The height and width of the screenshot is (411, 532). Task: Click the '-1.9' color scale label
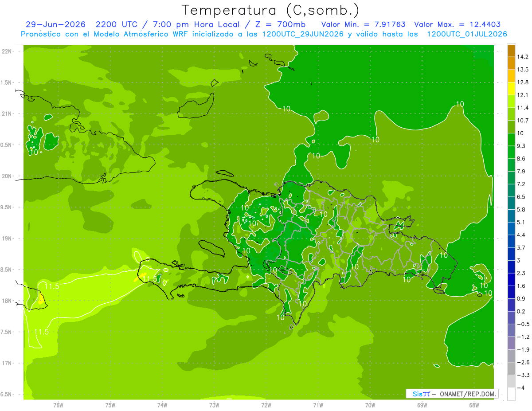[x=523, y=350]
